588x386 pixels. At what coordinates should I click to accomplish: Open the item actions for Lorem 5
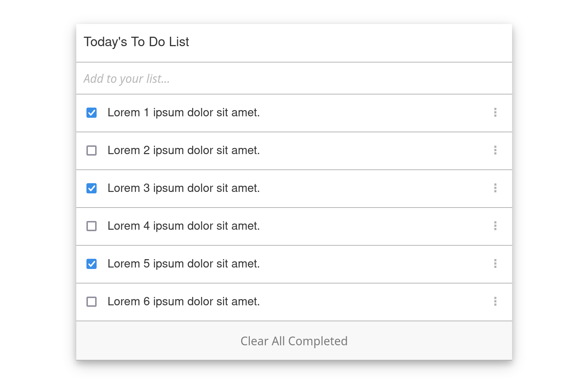coord(495,264)
